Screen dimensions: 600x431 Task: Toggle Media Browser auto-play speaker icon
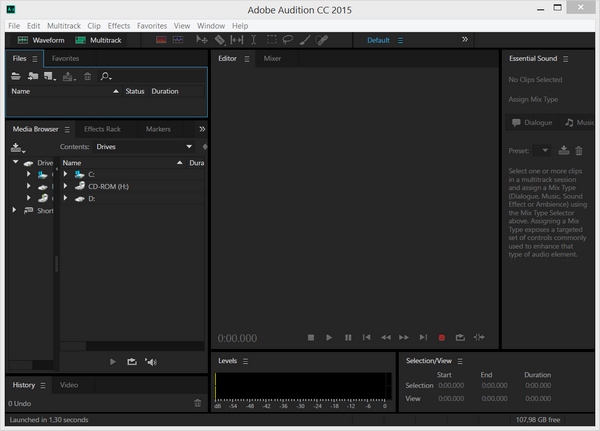(151, 362)
